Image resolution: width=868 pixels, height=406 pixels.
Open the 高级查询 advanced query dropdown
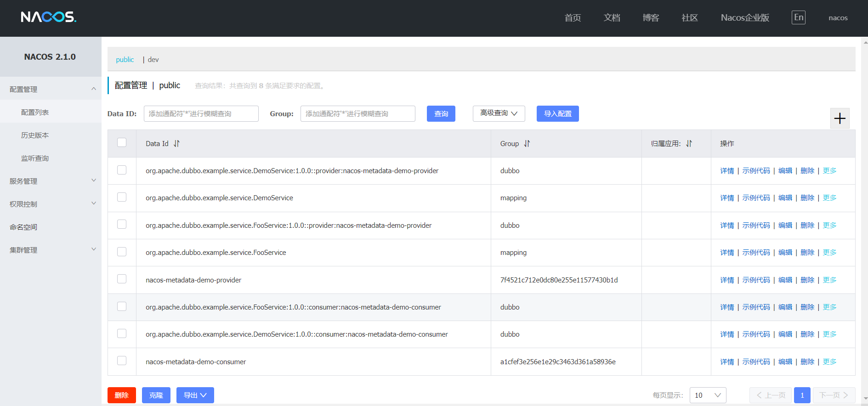[x=499, y=113]
